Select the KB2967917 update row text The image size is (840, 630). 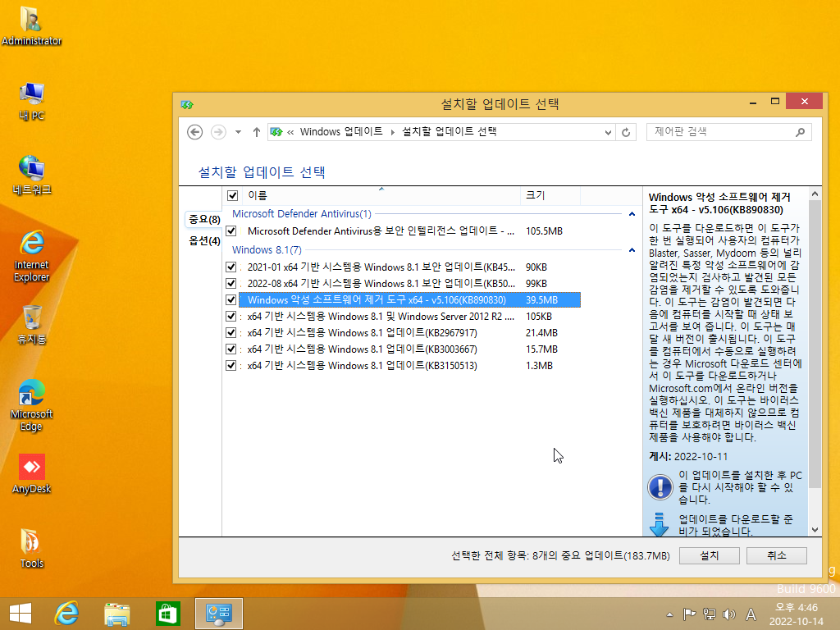(362, 333)
